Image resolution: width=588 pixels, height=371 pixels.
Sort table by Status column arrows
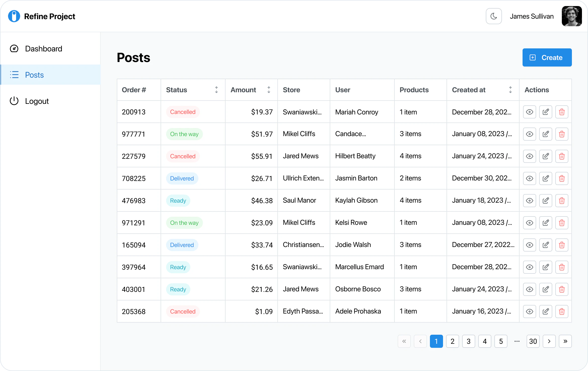tap(216, 90)
